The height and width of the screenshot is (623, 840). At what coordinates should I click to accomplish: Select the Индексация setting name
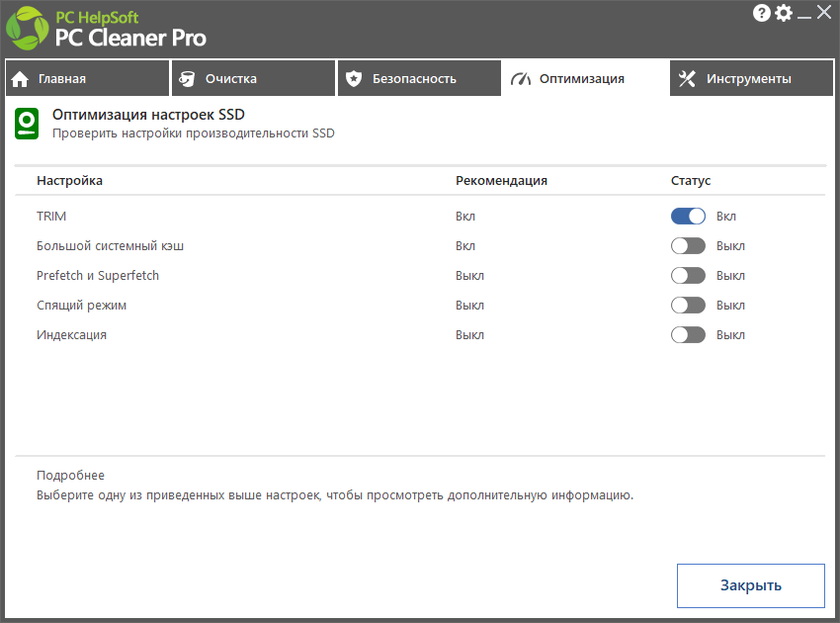point(71,335)
